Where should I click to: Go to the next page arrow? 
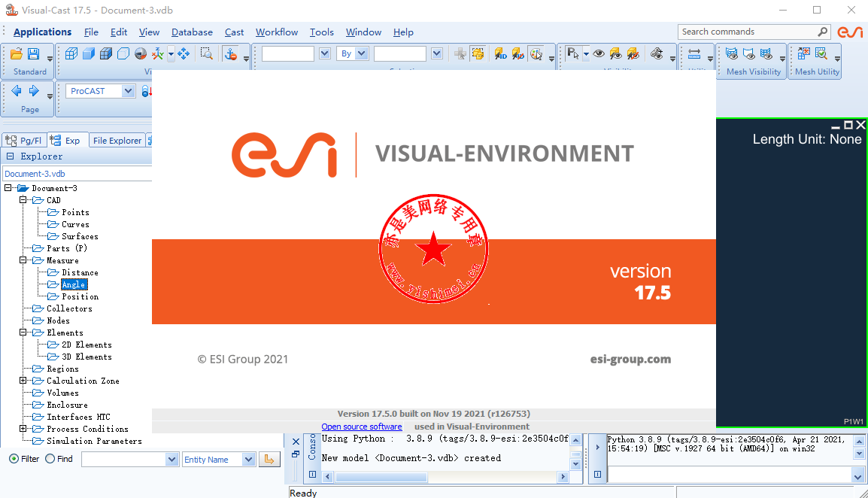point(34,91)
